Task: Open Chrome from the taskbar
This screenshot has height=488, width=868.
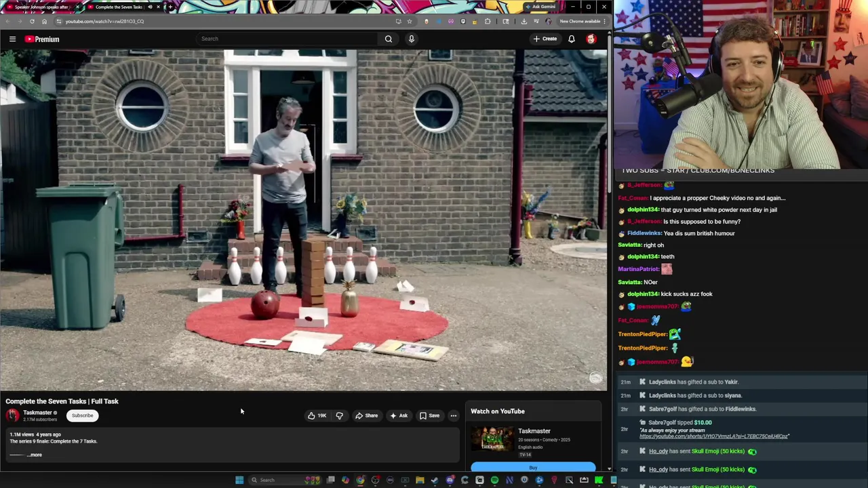Action: pos(360,480)
